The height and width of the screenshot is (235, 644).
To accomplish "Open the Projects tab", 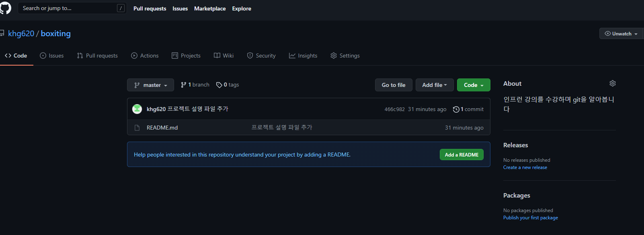I will 186,56.
